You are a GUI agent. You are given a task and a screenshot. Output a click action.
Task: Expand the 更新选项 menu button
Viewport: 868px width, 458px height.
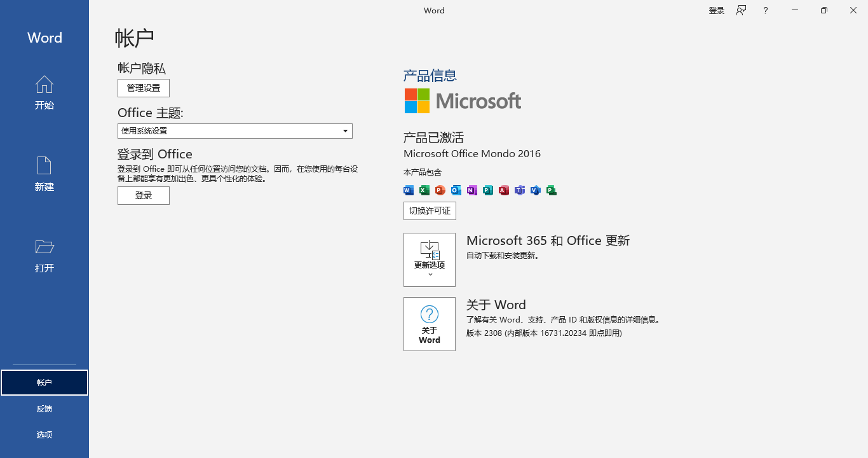click(x=430, y=260)
